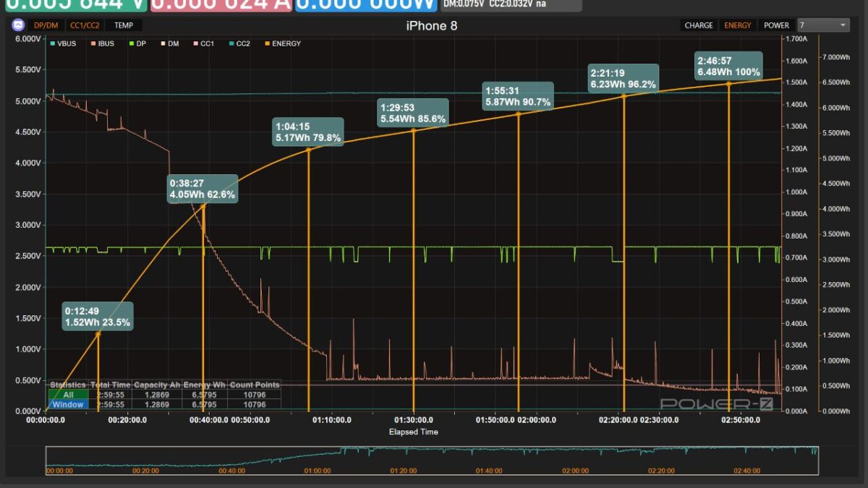This screenshot has width=868, height=488.
Task: Select the 1:29:53 5.54Wh marker label
Action: click(414, 113)
